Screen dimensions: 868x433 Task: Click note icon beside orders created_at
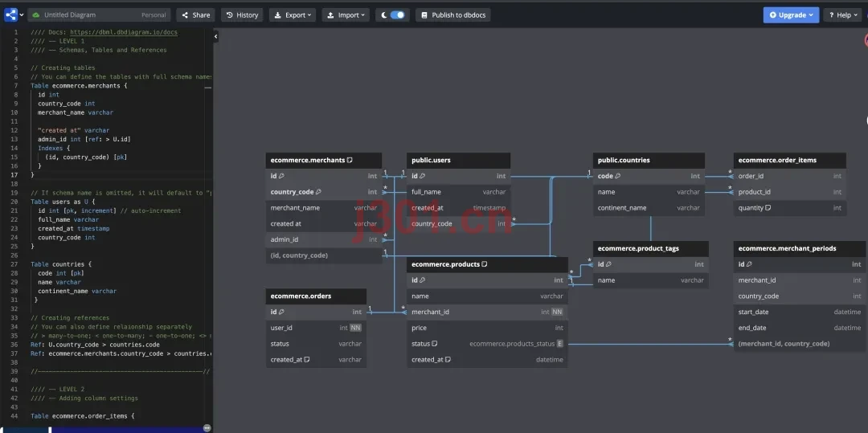307,359
